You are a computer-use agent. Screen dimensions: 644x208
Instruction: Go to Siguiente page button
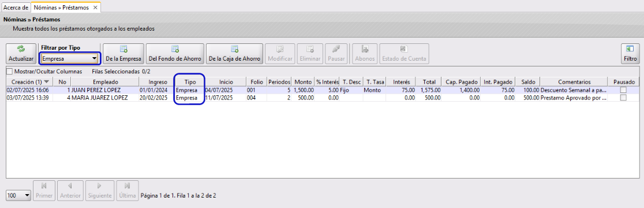point(99,191)
